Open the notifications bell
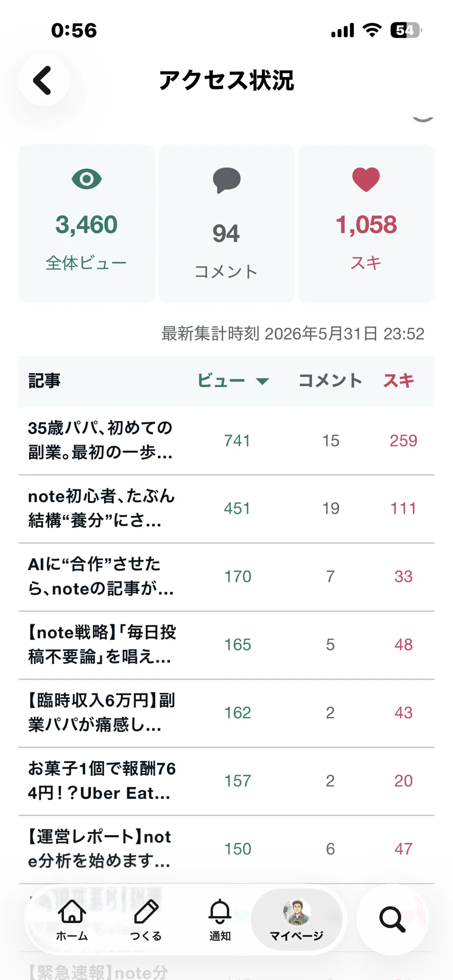The width and height of the screenshot is (453, 980). coord(220,919)
